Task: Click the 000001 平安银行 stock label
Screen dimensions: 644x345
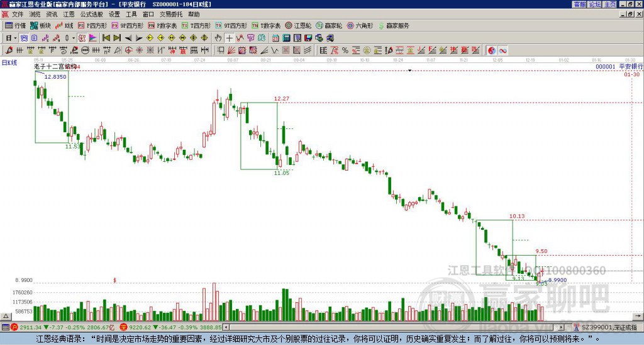Action: pos(619,66)
